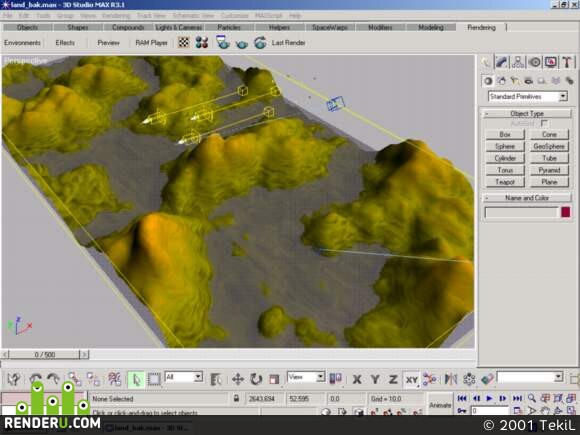Click the Mirror Selected Objects icon
This screenshot has width=580, height=435.
pos(451,379)
